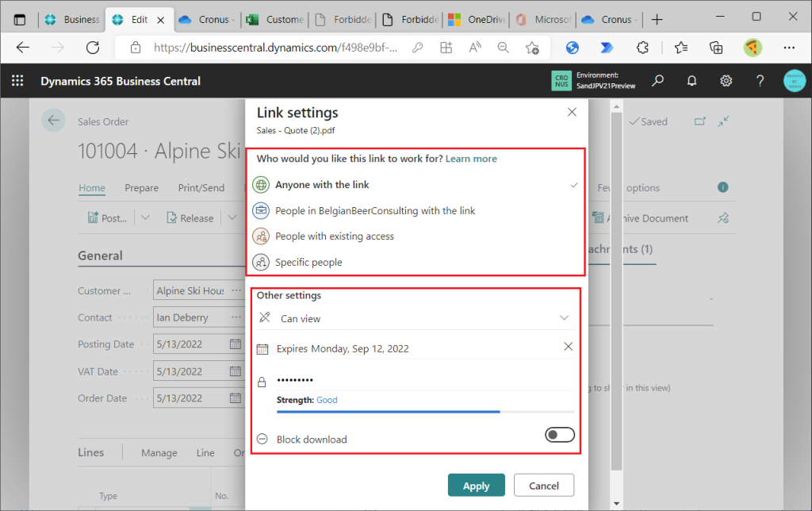Refresh the browser page

click(x=93, y=48)
